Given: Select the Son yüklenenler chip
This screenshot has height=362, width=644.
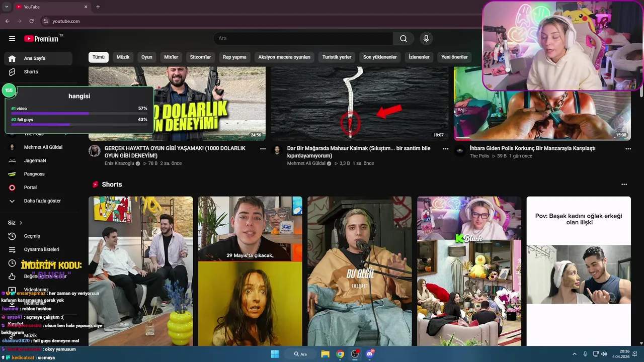Looking at the screenshot, I should [x=380, y=57].
